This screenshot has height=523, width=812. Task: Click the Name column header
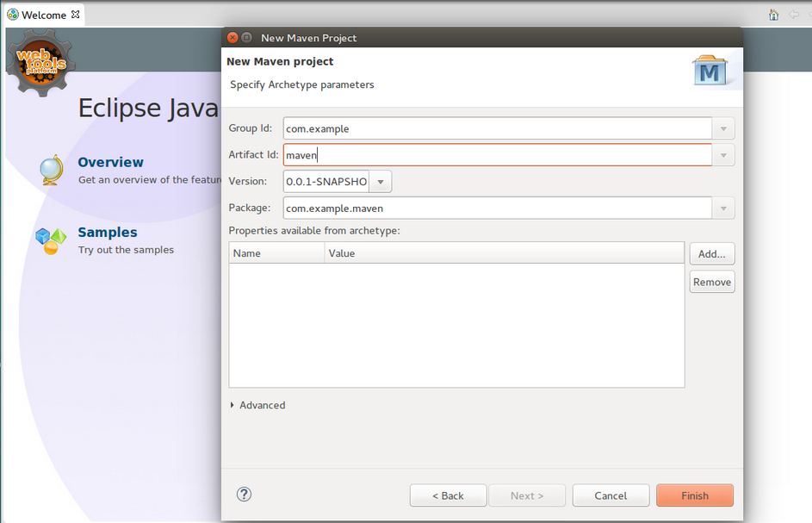276,253
